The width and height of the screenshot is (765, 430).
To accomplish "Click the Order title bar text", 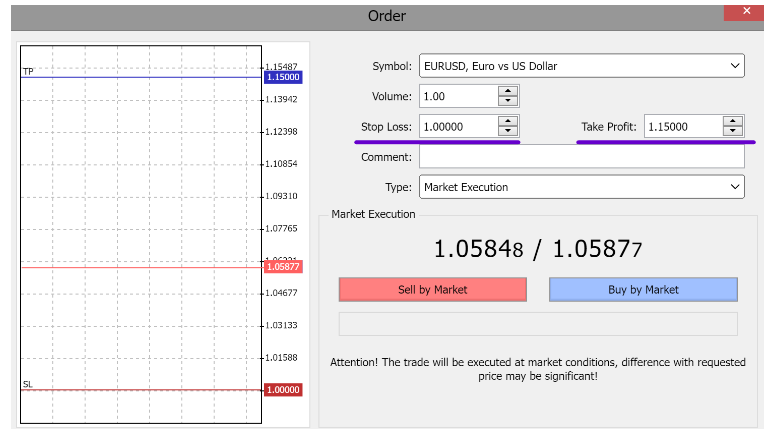I will [387, 16].
